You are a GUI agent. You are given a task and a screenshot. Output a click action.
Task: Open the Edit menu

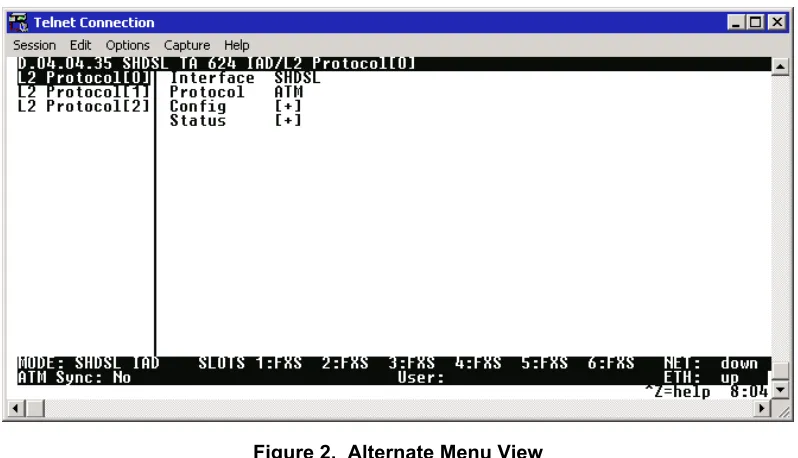click(x=80, y=45)
